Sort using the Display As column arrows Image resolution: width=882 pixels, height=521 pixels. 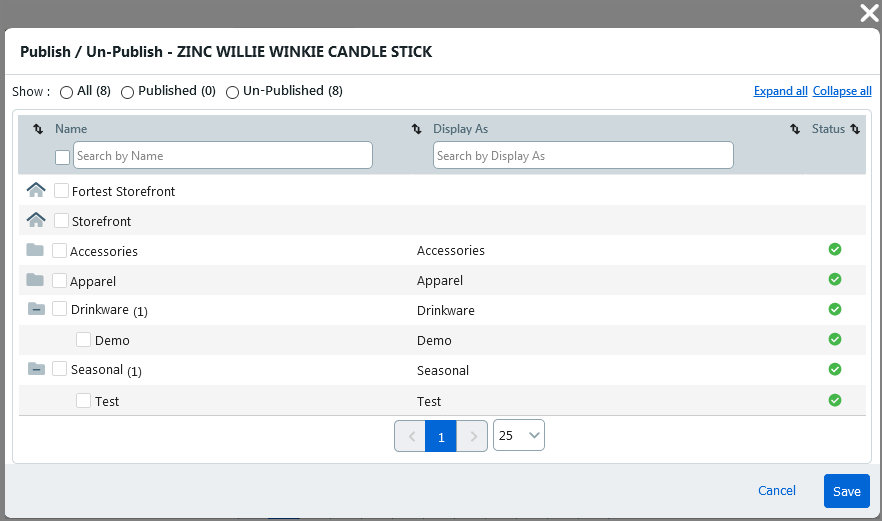pos(417,129)
